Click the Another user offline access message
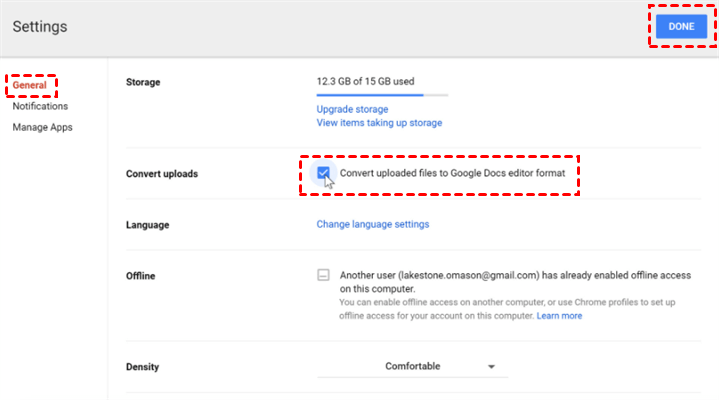The image size is (719, 400). tap(515, 282)
